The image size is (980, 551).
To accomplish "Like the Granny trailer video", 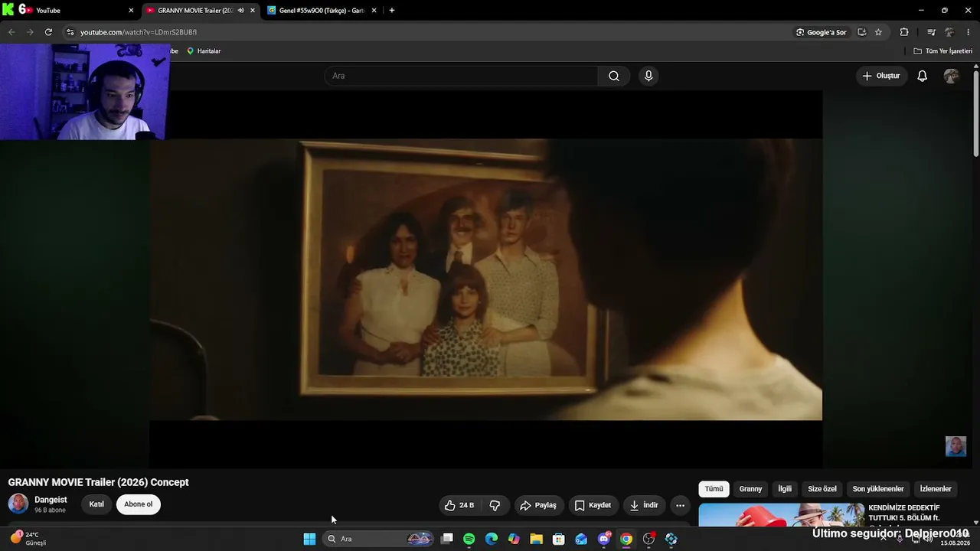I will [459, 505].
